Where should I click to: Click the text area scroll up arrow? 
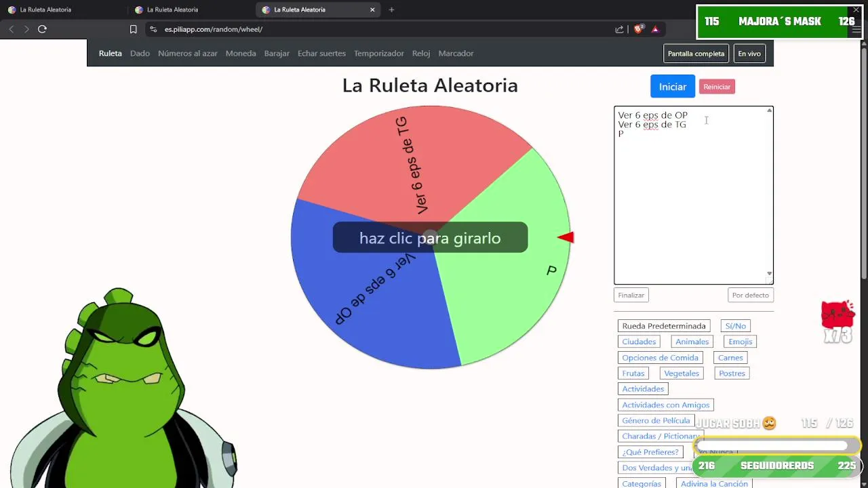point(769,110)
